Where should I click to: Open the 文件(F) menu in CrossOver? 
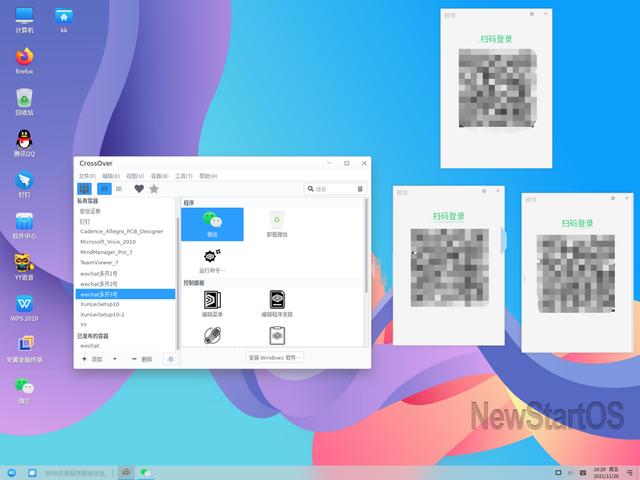[x=87, y=176]
